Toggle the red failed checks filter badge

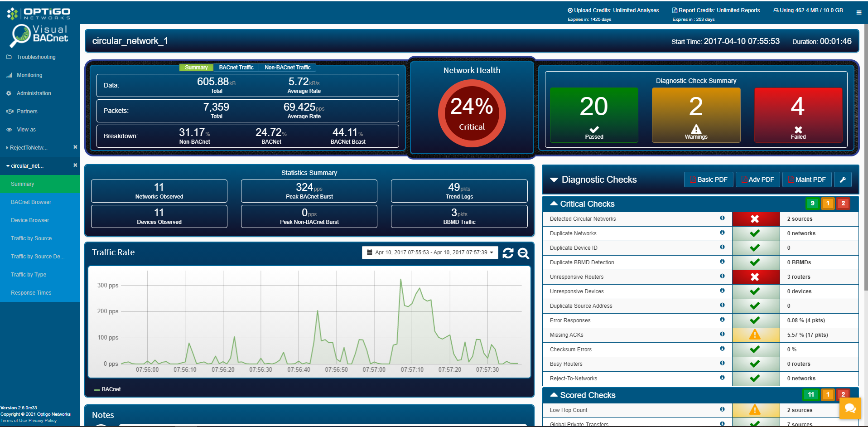(843, 204)
